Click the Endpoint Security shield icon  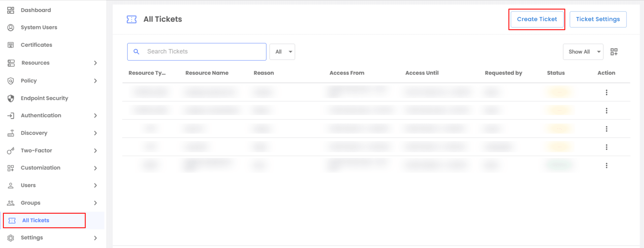click(11, 98)
